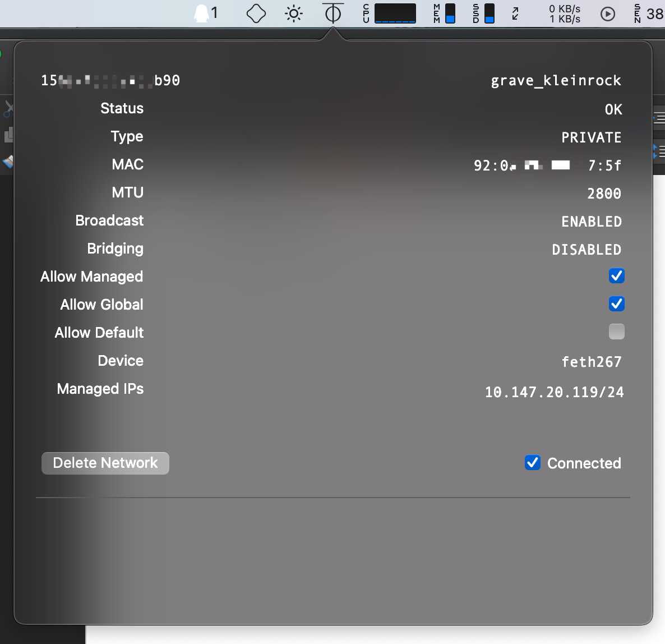Open the diamond-shaped menu bar icon
The height and width of the screenshot is (644, 665).
[x=256, y=13]
